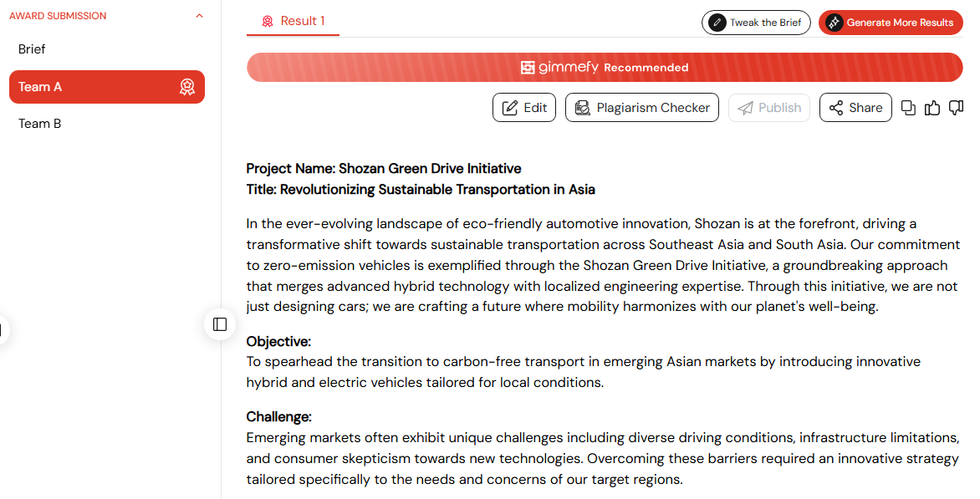Viewport: 980px width, 499px height.
Task: Open the Plagiarism Checker
Action: click(x=642, y=108)
